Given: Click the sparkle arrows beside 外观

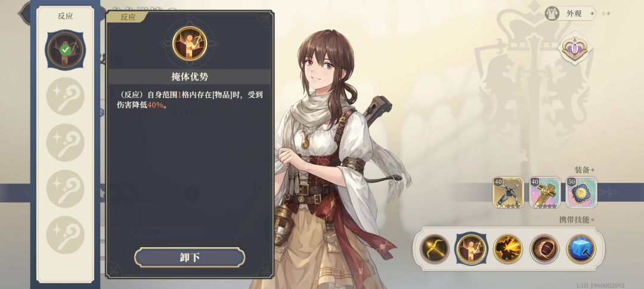Looking at the screenshot, I should coord(606,14).
